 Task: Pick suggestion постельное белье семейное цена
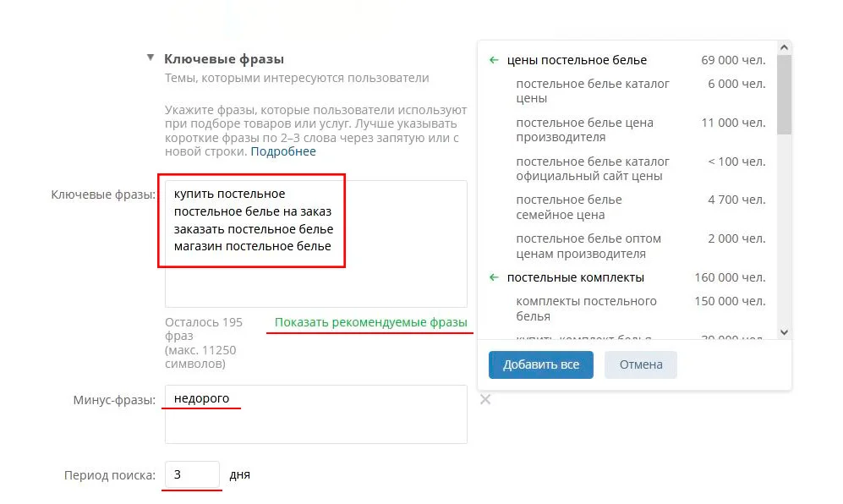(568, 207)
